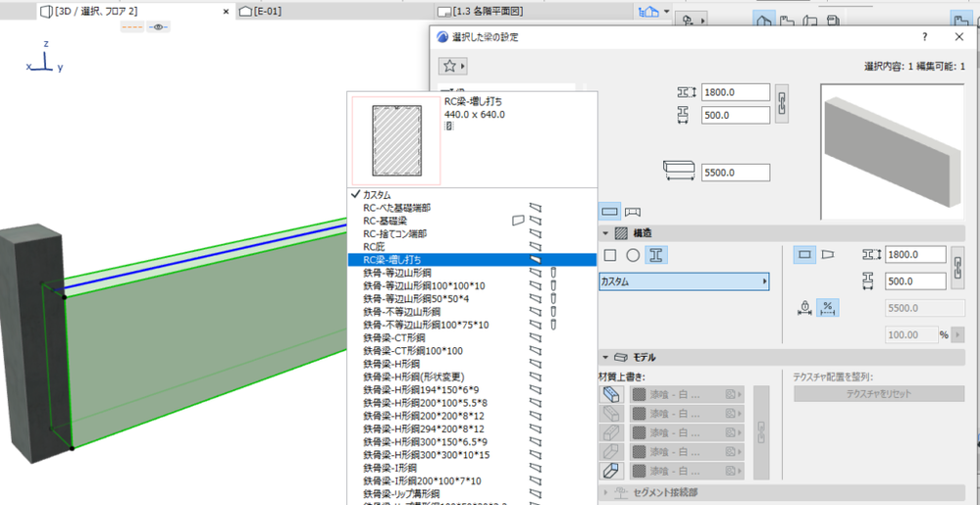Select RC庇 profile
Viewport: 980px width, 505px height.
coord(473,247)
